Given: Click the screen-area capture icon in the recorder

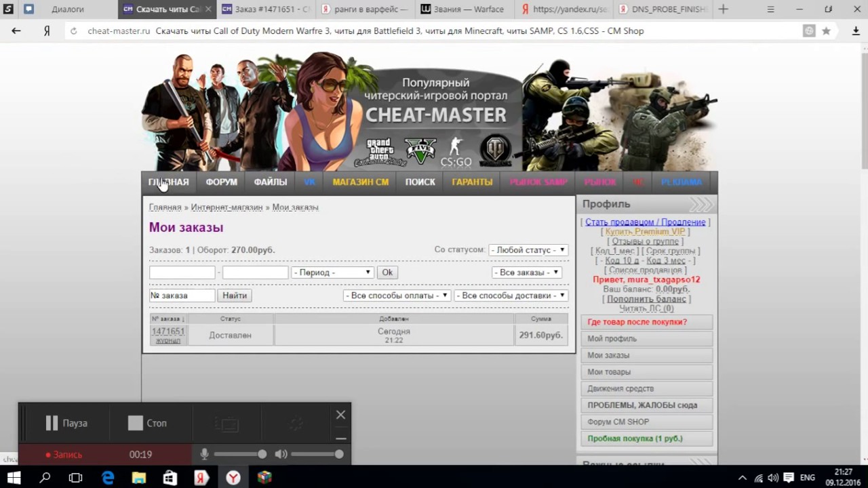Looking at the screenshot, I should coord(227,424).
